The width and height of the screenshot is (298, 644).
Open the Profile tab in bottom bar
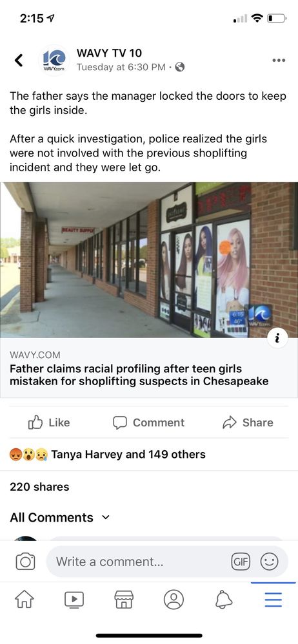pos(174,600)
